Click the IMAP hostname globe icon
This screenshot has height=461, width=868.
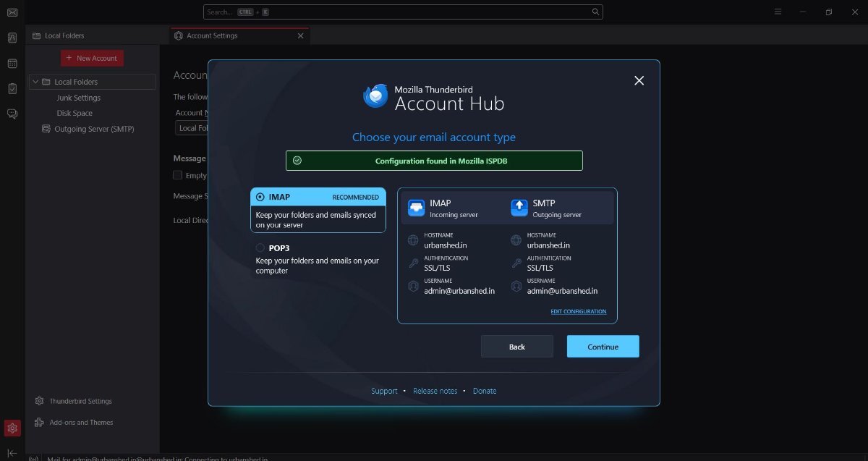click(413, 240)
